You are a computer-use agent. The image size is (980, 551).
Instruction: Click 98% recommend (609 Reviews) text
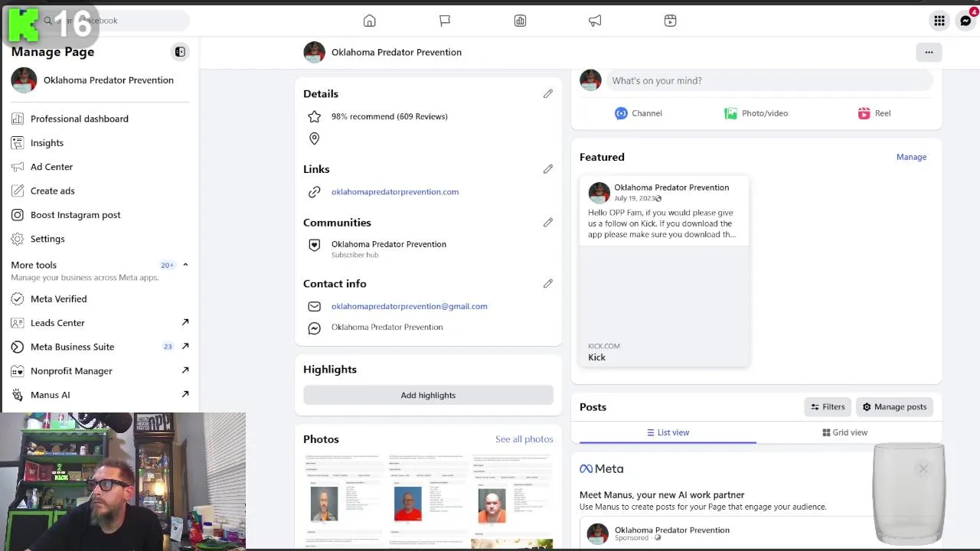[389, 116]
